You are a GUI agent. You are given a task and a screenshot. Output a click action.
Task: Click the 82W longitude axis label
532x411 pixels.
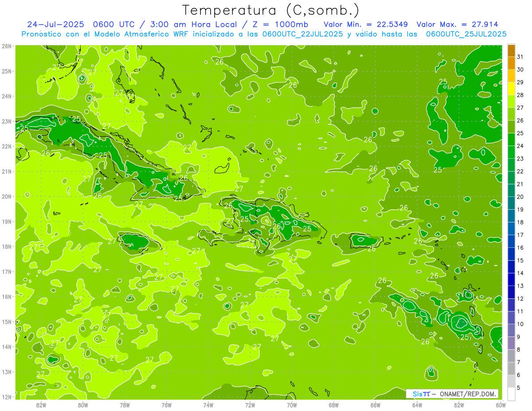[x=41, y=405]
